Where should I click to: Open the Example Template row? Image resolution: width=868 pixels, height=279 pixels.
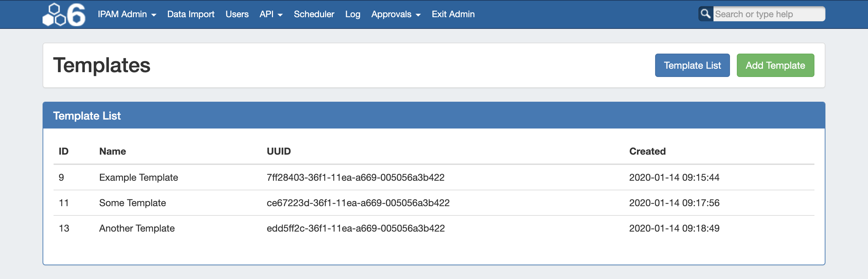coord(138,177)
